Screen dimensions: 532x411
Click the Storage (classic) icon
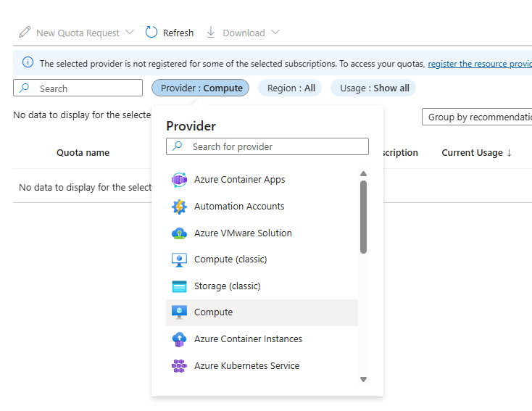179,286
